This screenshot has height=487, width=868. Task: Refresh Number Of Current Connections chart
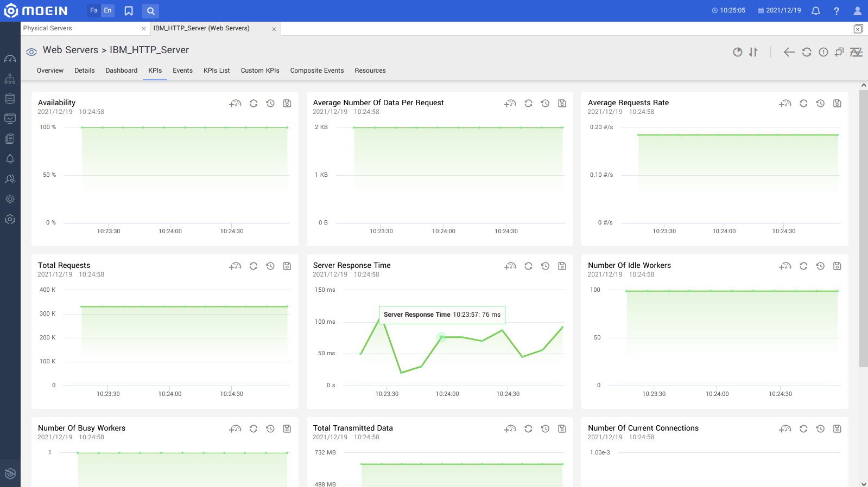[x=803, y=428]
